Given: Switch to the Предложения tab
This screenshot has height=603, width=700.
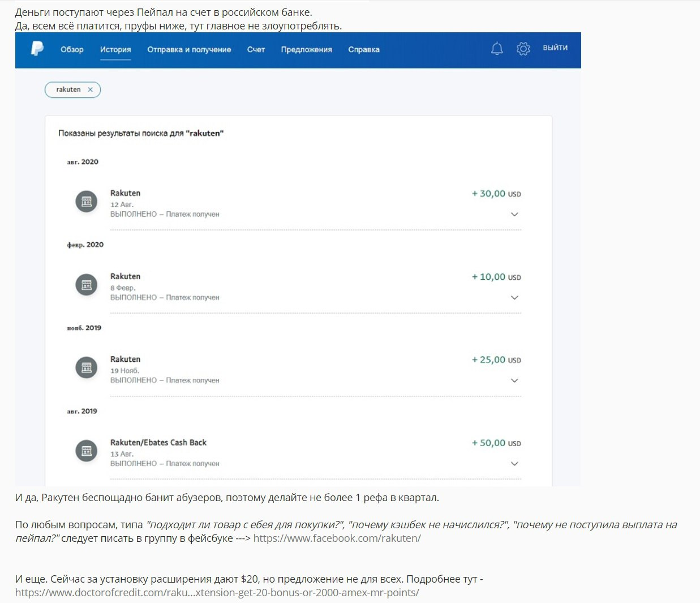Looking at the screenshot, I should (x=306, y=49).
